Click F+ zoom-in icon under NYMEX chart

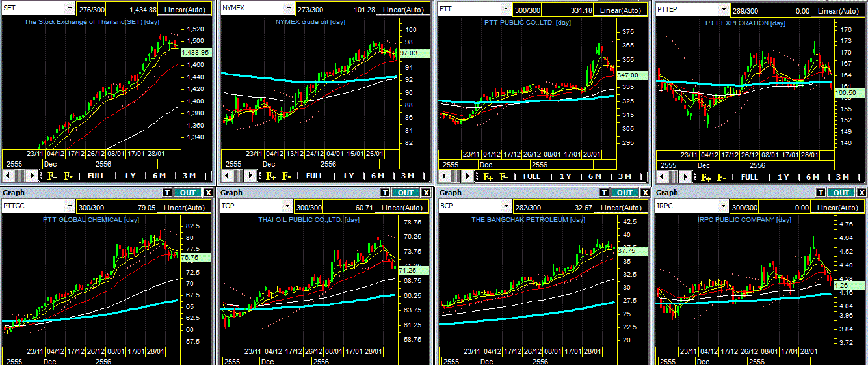point(270,176)
